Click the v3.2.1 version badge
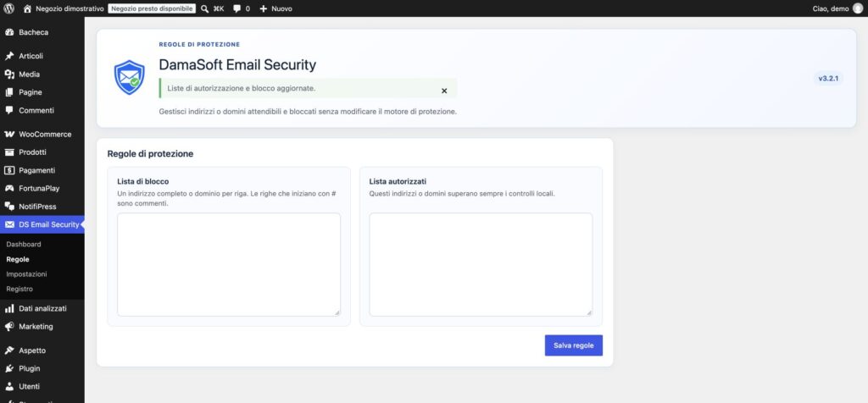868x403 pixels. (x=828, y=79)
